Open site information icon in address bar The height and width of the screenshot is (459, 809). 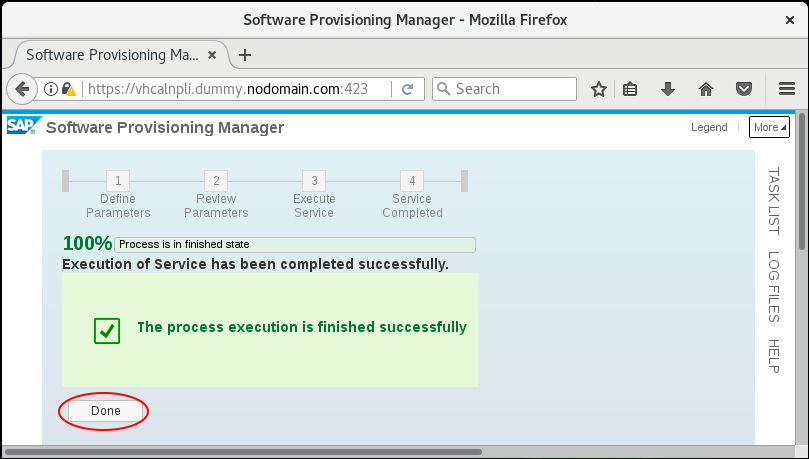point(51,89)
